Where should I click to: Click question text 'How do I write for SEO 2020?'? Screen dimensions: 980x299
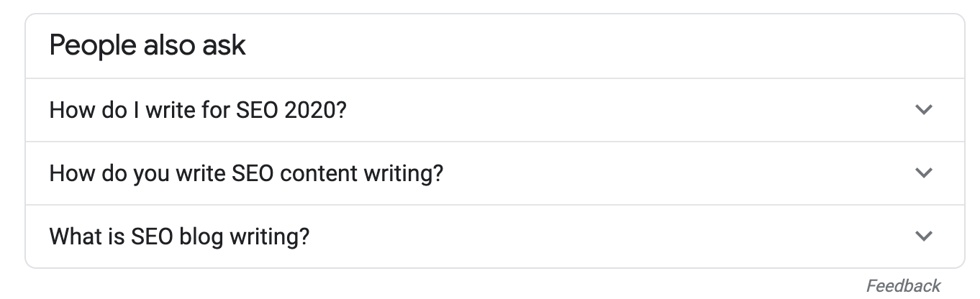pos(198,111)
